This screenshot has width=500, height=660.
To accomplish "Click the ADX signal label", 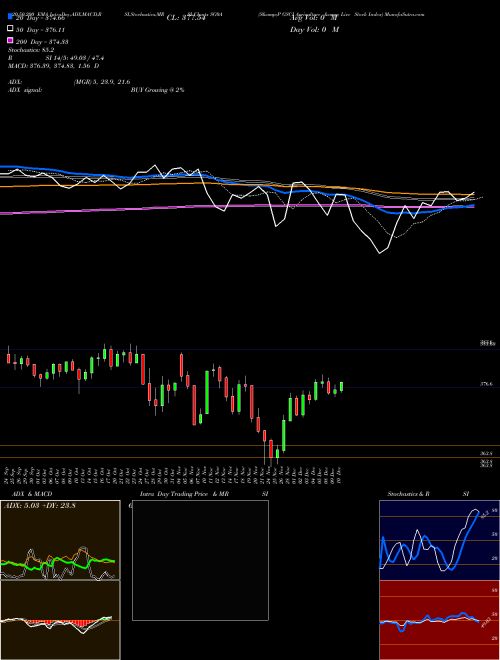I will [25, 90].
